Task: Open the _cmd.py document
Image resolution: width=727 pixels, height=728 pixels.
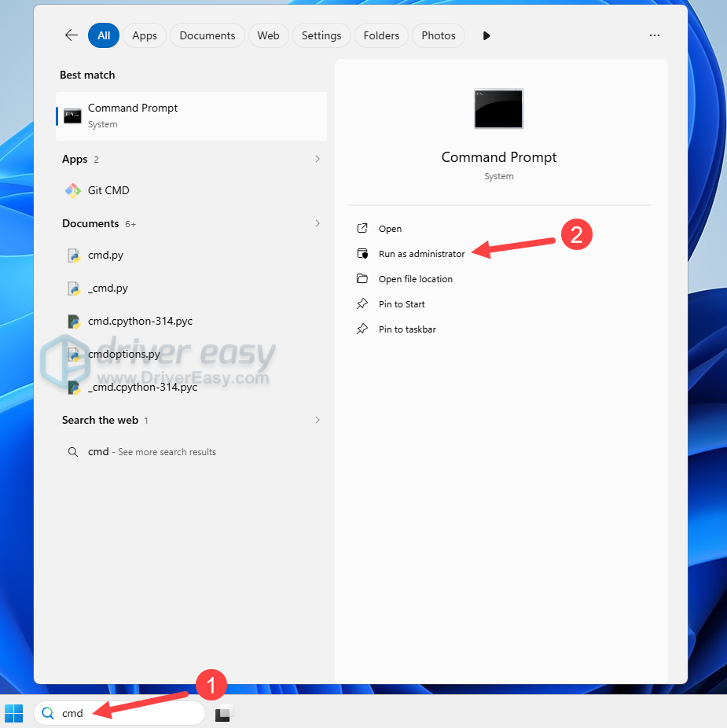Action: pyautogui.click(x=191, y=288)
